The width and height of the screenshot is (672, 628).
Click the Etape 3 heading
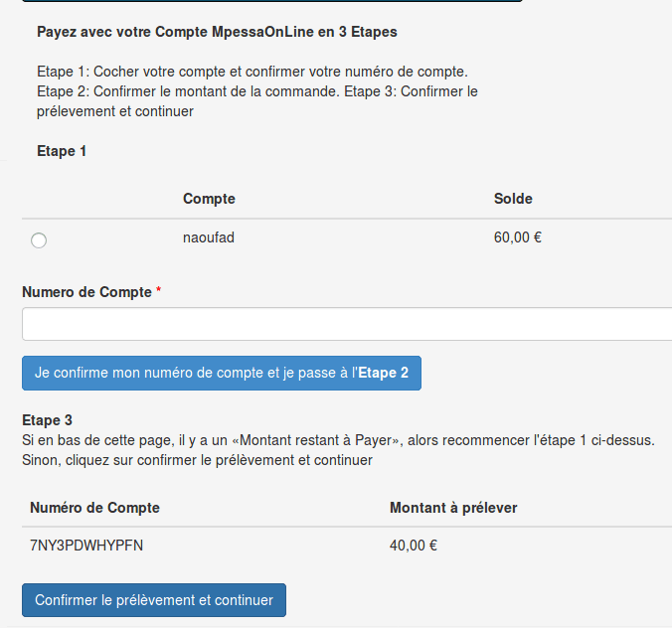(47, 420)
